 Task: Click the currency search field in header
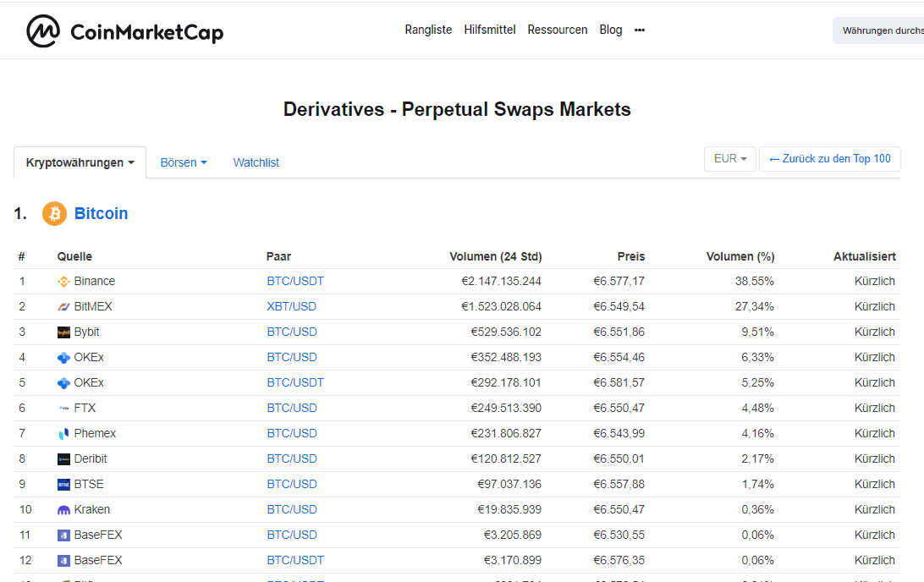[878, 30]
